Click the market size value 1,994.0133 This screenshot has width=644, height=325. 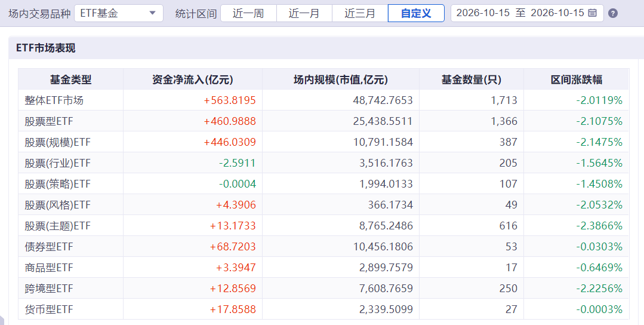(x=386, y=184)
